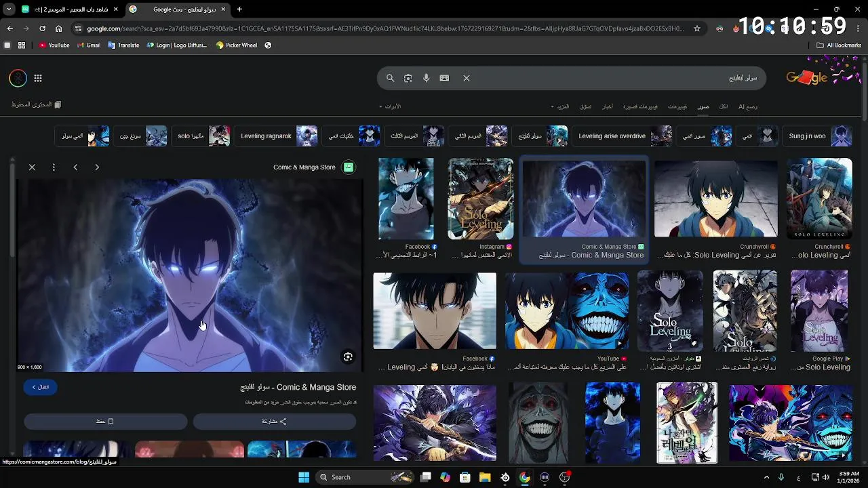Submit search with the magnifying glass icon
Screen dimensions: 868x488
pos(390,78)
